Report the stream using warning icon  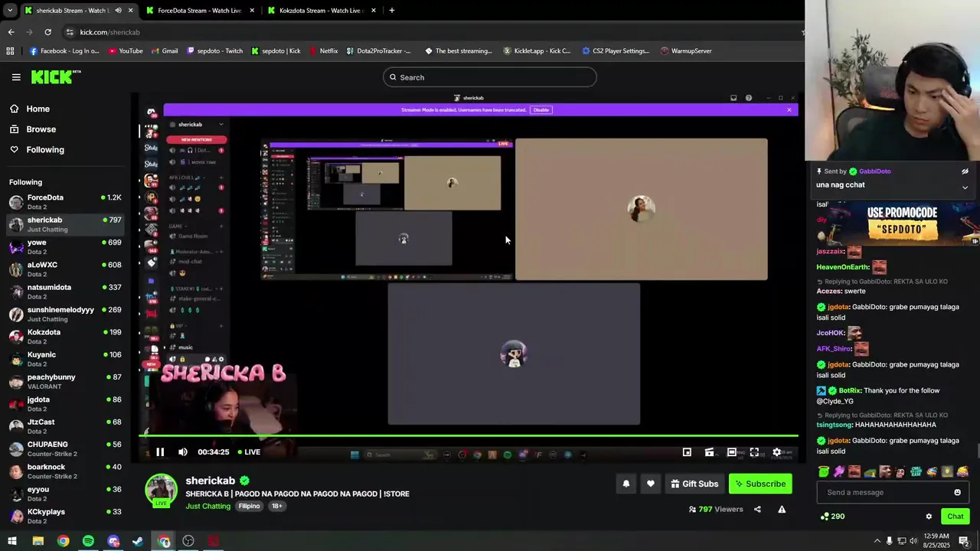pyautogui.click(x=782, y=509)
